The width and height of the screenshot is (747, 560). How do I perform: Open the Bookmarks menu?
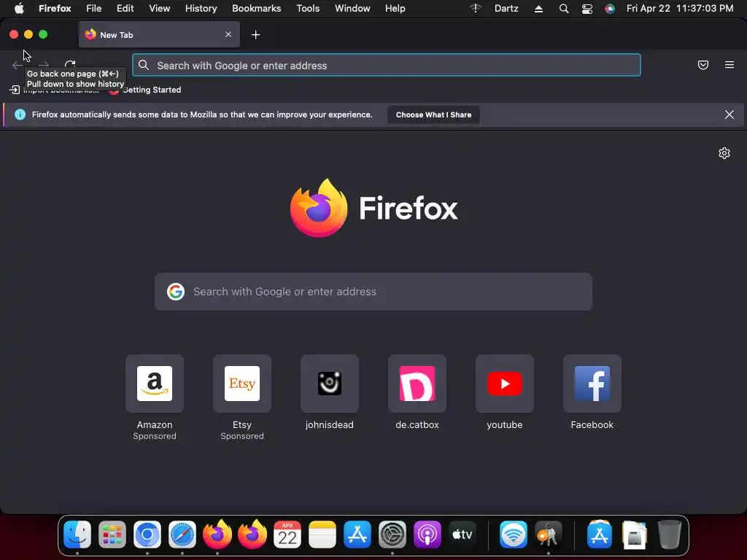[x=256, y=9]
